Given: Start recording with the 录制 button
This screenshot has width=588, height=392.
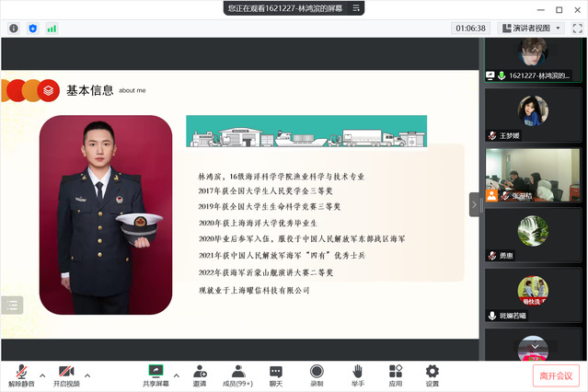Looking at the screenshot, I should tap(317, 375).
